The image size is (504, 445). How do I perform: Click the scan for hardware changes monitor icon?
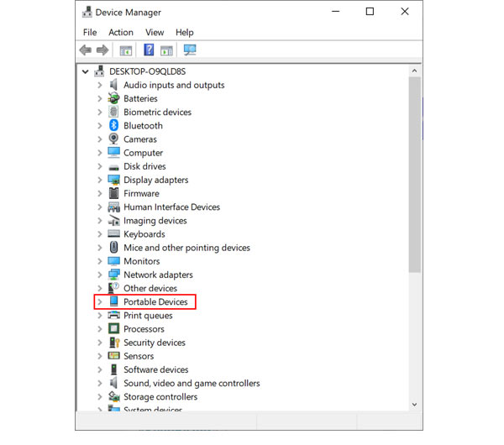coord(190,51)
